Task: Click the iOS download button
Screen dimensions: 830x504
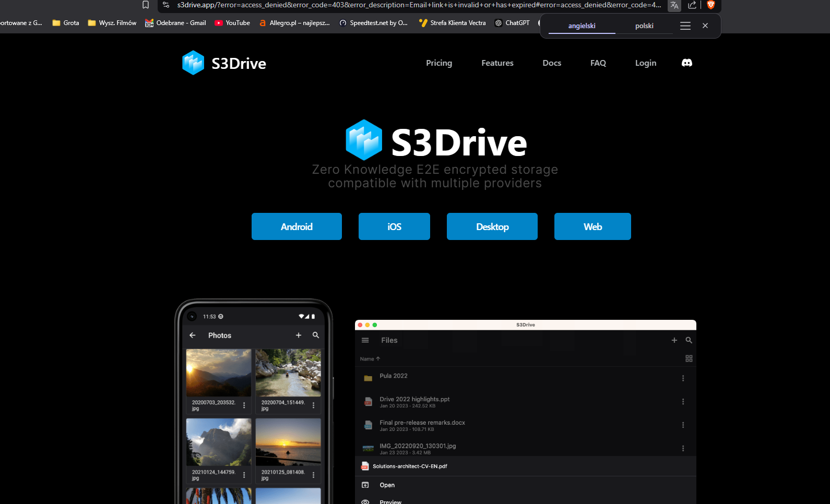Action: (394, 226)
